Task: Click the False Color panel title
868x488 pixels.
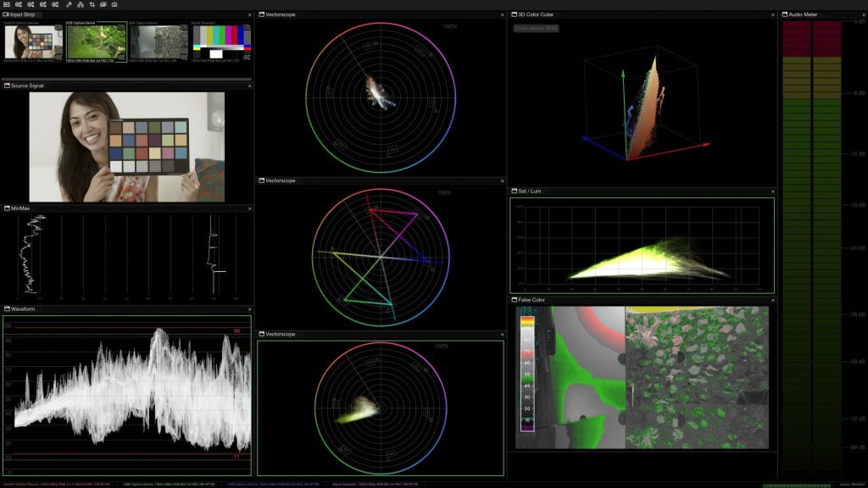Action: pos(531,300)
